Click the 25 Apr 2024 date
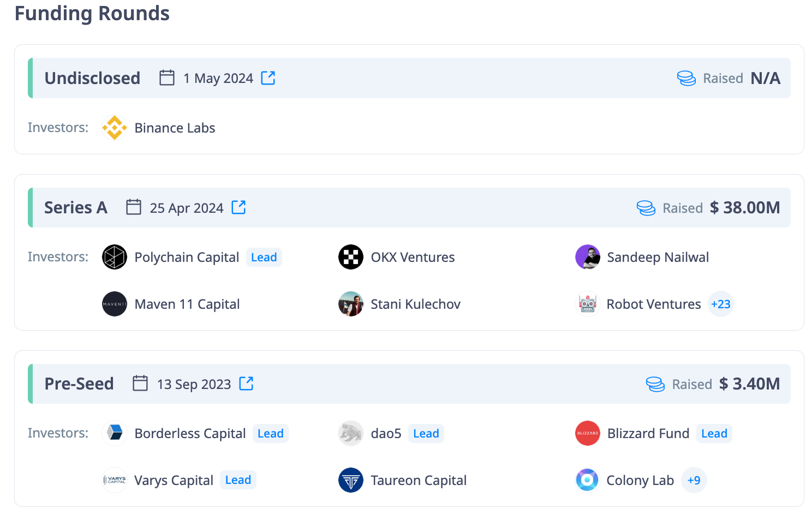This screenshot has height=515, width=812. pos(187,208)
